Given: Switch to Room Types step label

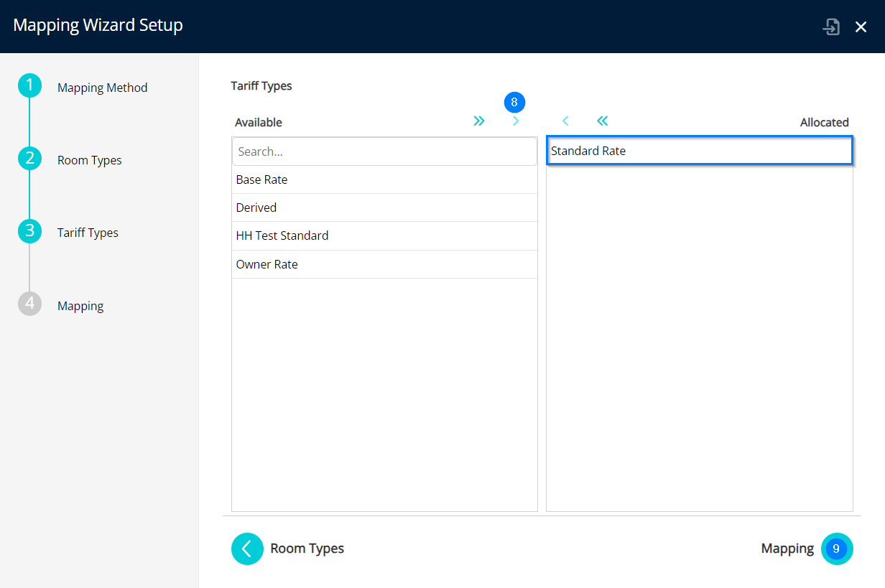Looking at the screenshot, I should click(90, 160).
